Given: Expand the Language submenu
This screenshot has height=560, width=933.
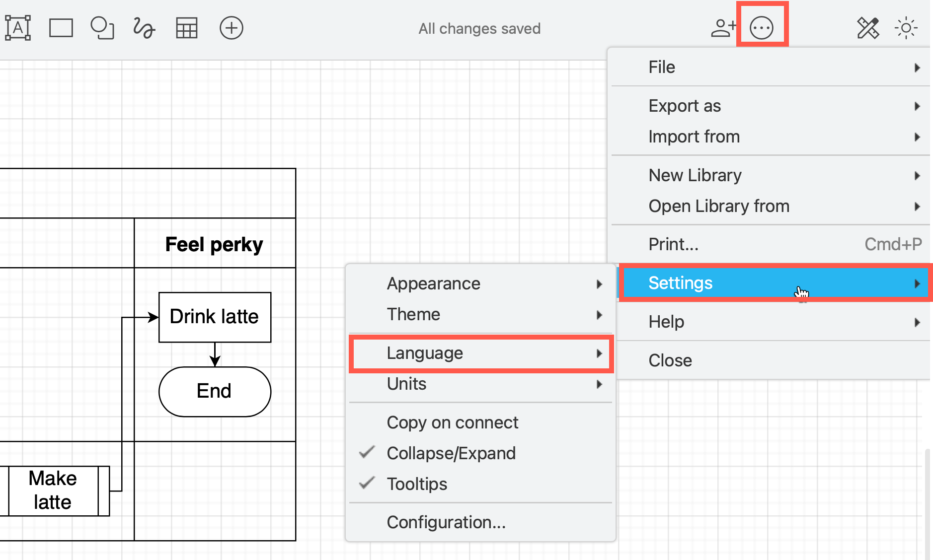Looking at the screenshot, I should pyautogui.click(x=426, y=353).
